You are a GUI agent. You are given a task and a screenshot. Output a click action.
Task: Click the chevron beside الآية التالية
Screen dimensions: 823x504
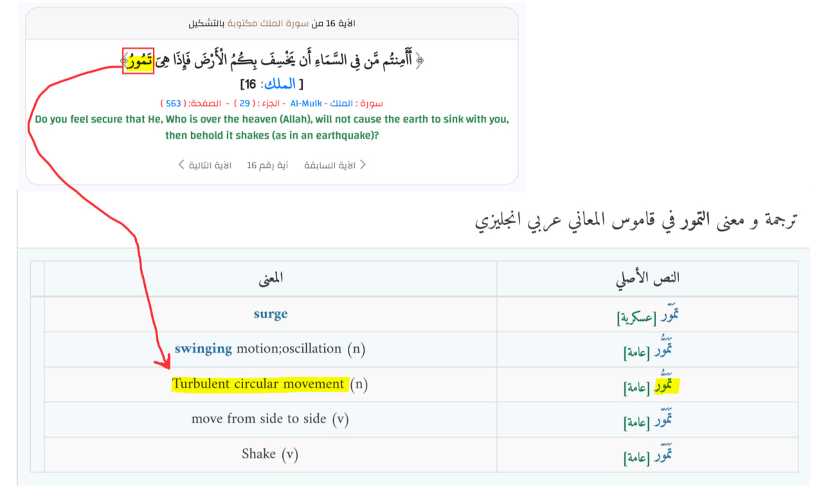(182, 165)
